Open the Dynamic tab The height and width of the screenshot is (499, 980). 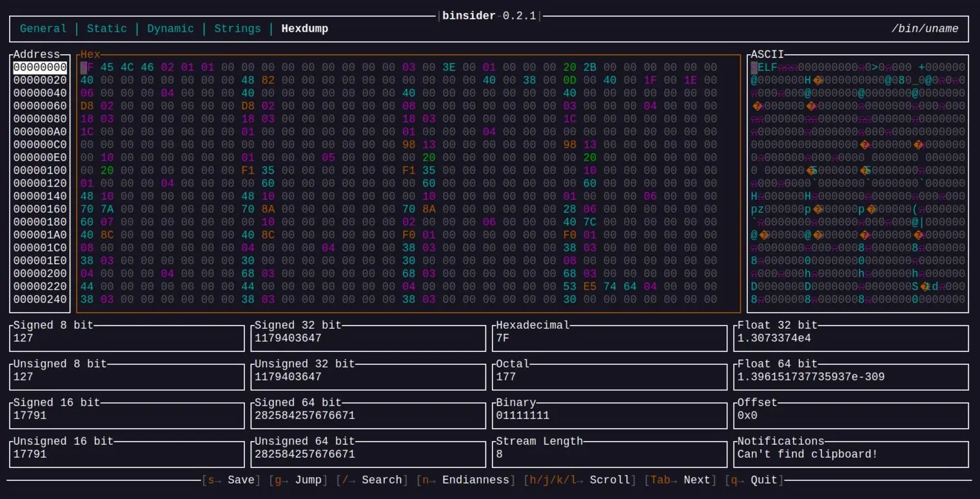(x=170, y=28)
